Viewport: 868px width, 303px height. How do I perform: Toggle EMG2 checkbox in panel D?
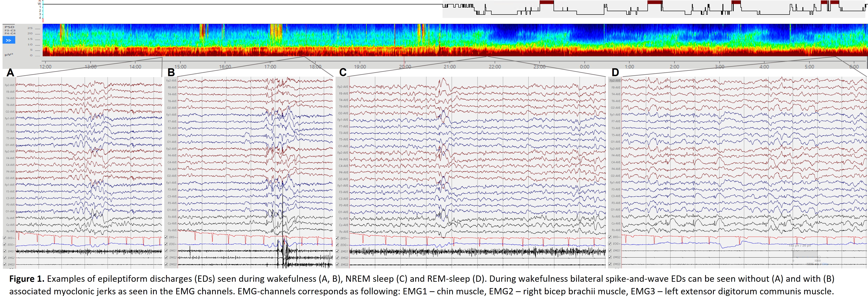click(610, 257)
